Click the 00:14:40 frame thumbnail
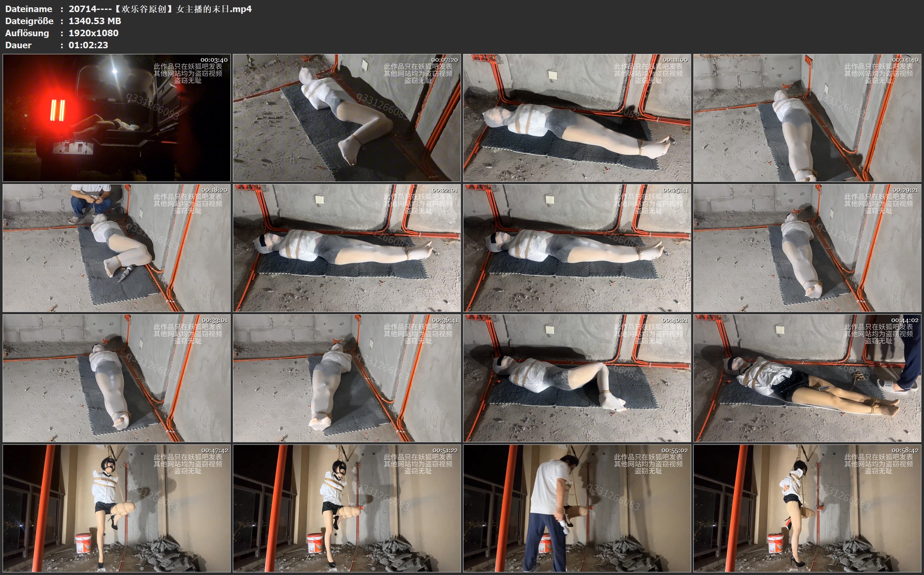The width and height of the screenshot is (924, 575). pyautogui.click(x=807, y=118)
